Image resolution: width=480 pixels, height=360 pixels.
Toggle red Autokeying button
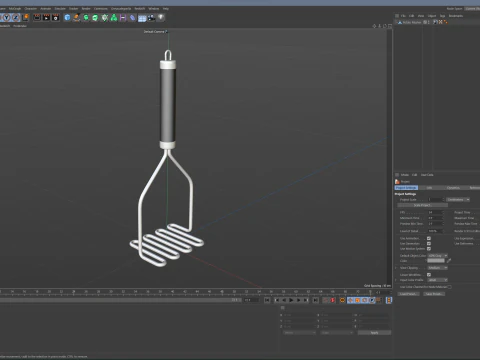(333, 300)
